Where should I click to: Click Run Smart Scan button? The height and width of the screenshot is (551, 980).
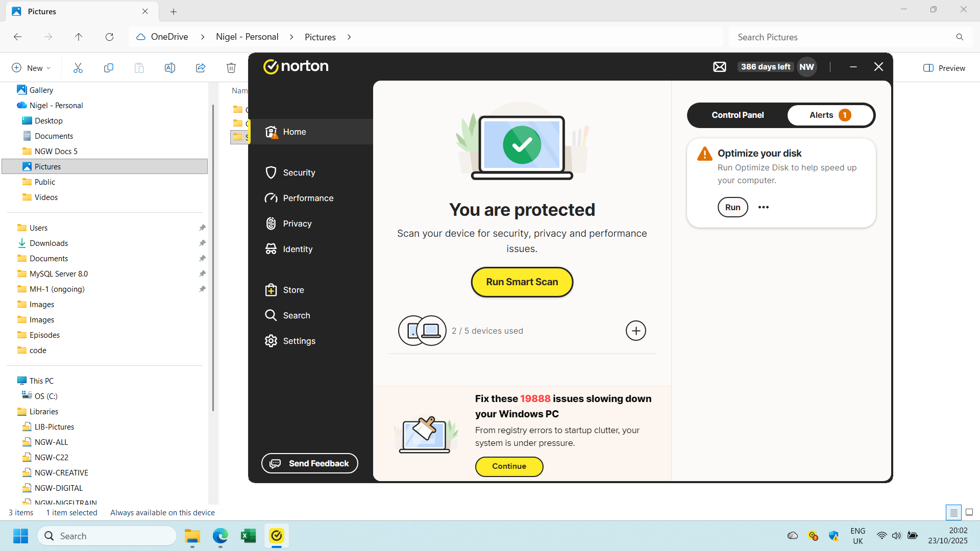(522, 282)
